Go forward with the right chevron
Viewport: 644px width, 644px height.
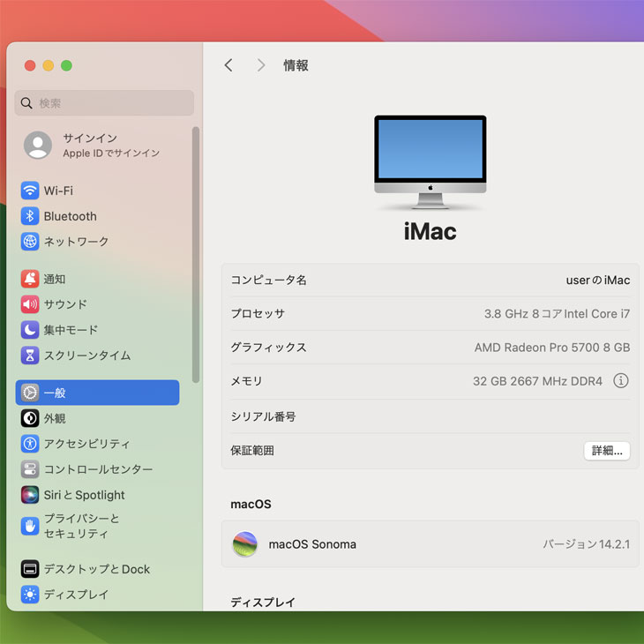[261, 65]
